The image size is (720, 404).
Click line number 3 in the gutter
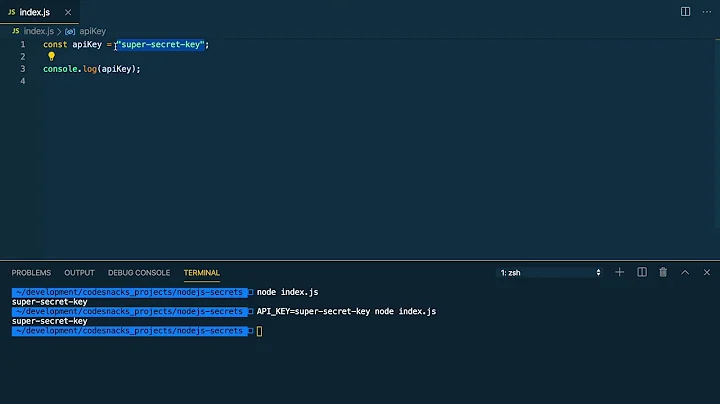(x=23, y=69)
